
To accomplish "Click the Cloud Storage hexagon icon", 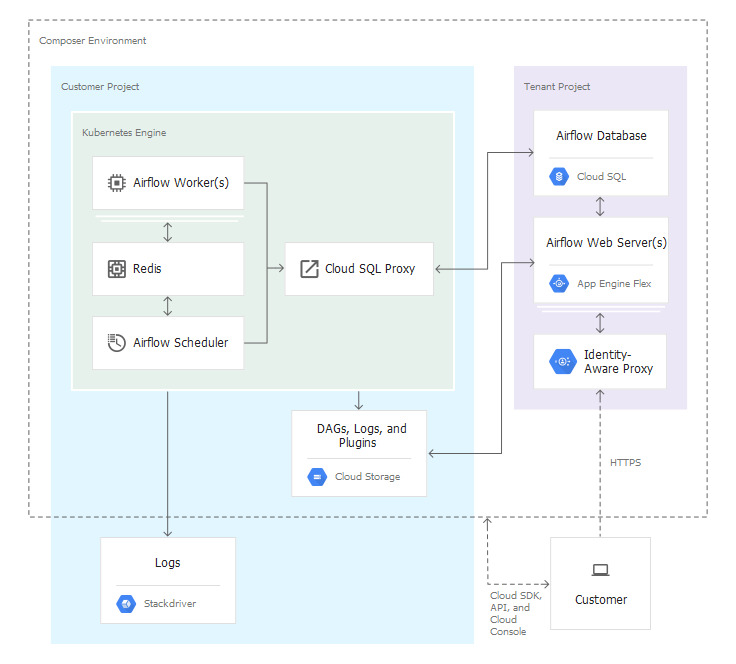I will [317, 477].
